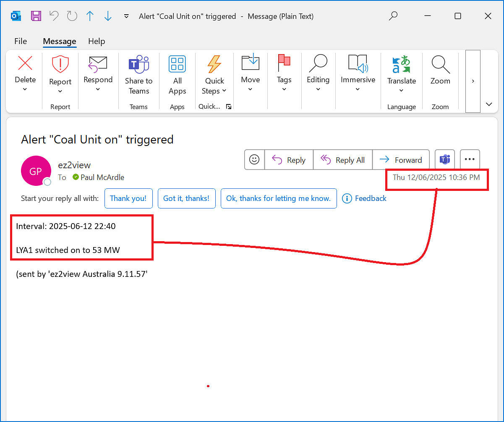
Task: Show more ribbon commands with right chevron
Action: pos(473,81)
